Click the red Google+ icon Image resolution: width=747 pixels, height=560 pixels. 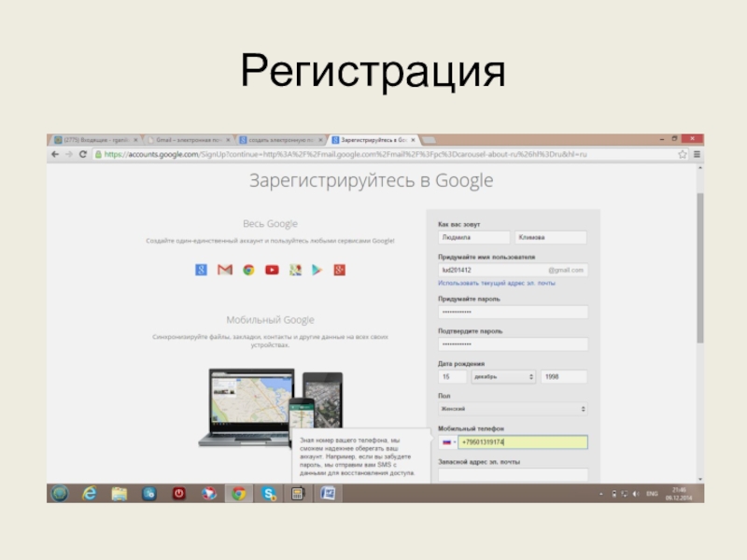[x=339, y=270]
